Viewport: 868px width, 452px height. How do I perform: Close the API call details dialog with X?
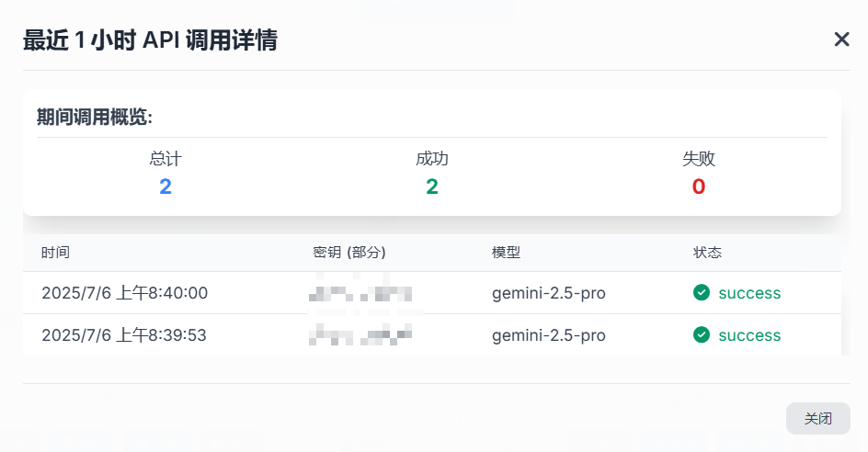pos(841,40)
